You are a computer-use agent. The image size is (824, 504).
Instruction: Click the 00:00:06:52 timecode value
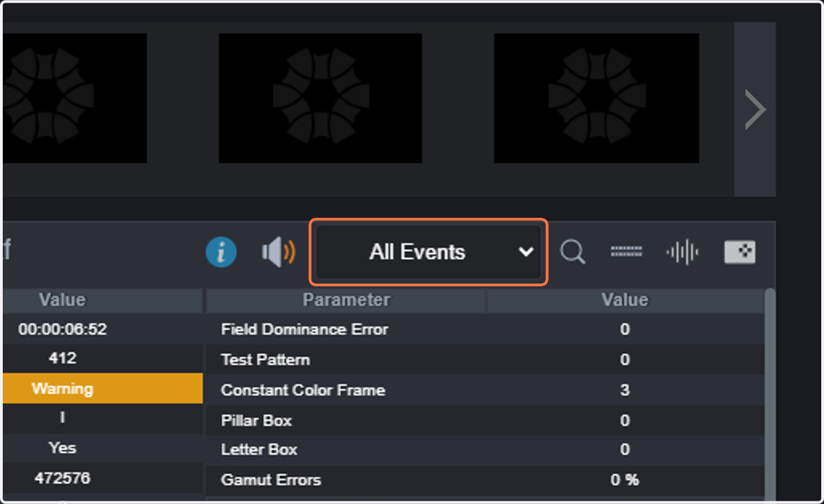click(62, 330)
